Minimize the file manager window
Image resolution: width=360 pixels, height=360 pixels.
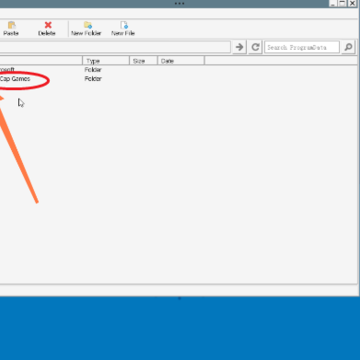pyautogui.click(x=334, y=3)
